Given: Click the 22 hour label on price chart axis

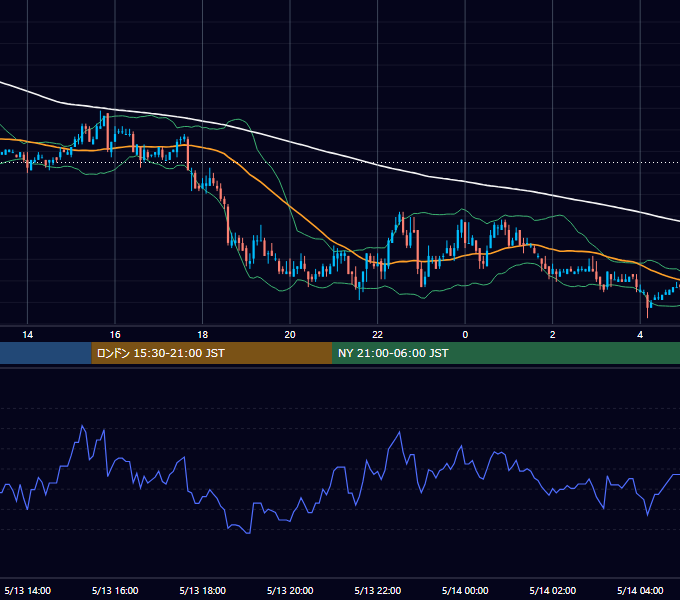Looking at the screenshot, I should click(377, 335).
